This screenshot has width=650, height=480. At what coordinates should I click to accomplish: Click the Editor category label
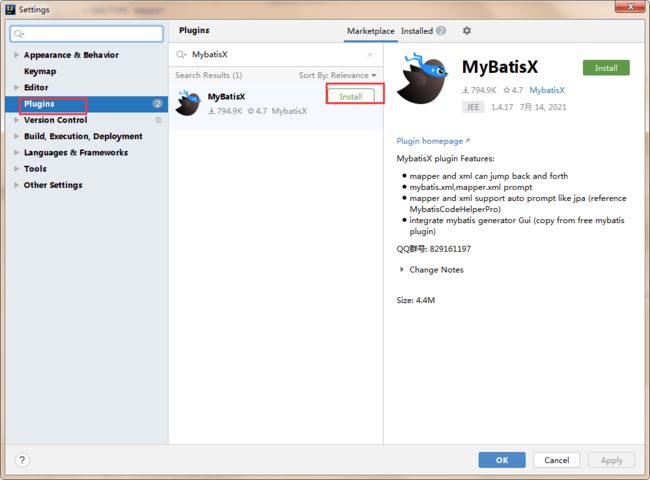coord(36,87)
